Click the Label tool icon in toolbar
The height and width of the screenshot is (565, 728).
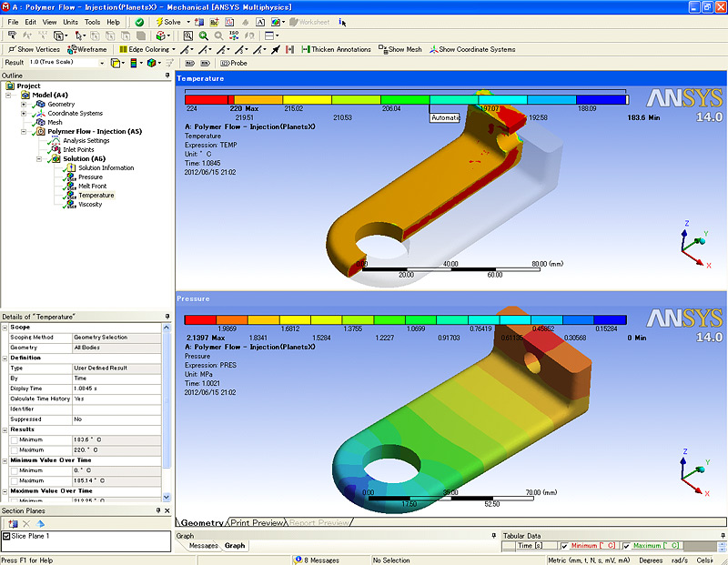[x=13, y=35]
